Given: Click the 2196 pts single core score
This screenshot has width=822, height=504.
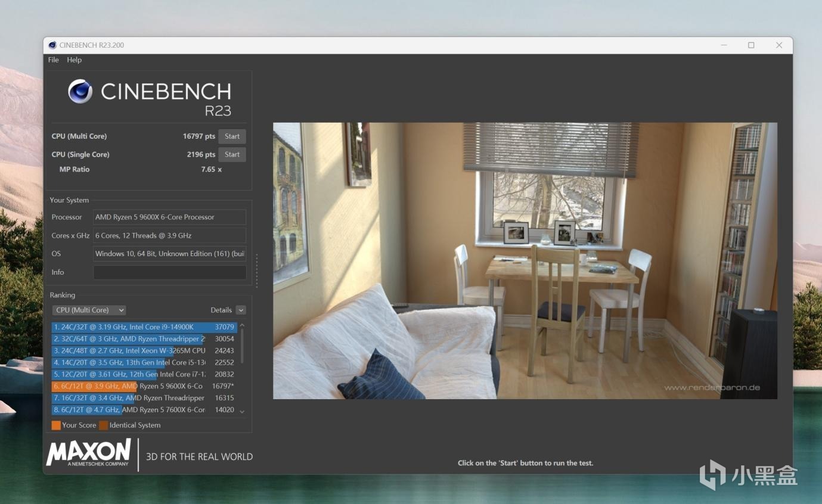Looking at the screenshot, I should tap(201, 154).
